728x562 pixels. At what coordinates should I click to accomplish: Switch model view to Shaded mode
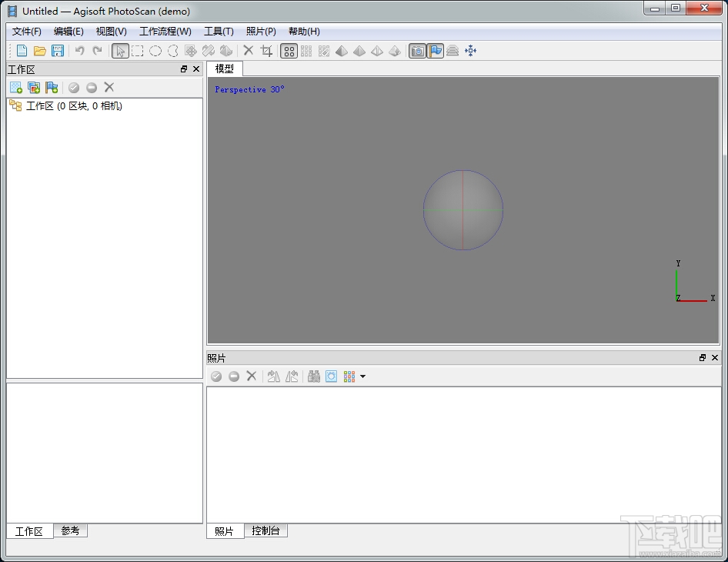[342, 51]
